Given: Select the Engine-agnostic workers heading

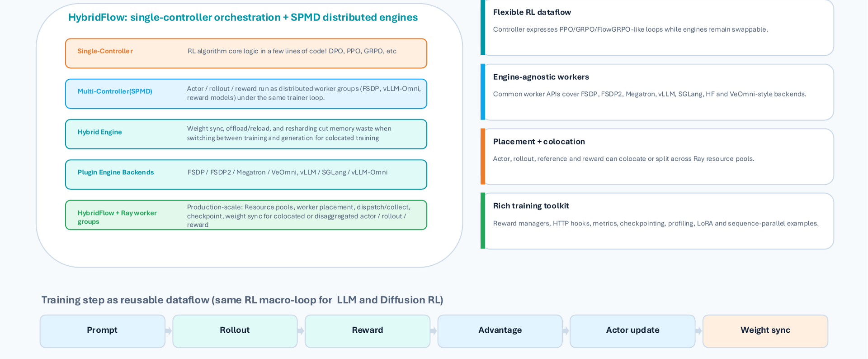Looking at the screenshot, I should pyautogui.click(x=541, y=77).
